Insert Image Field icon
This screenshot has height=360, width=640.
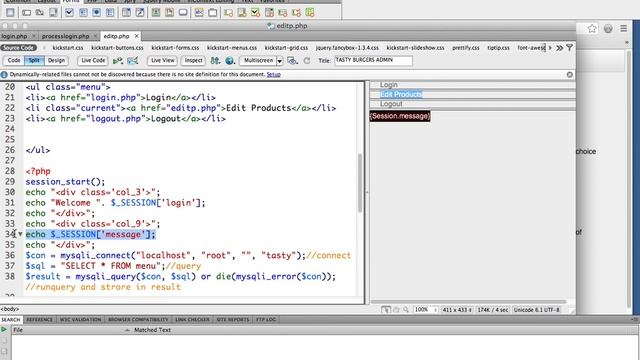pyautogui.click(x=156, y=13)
